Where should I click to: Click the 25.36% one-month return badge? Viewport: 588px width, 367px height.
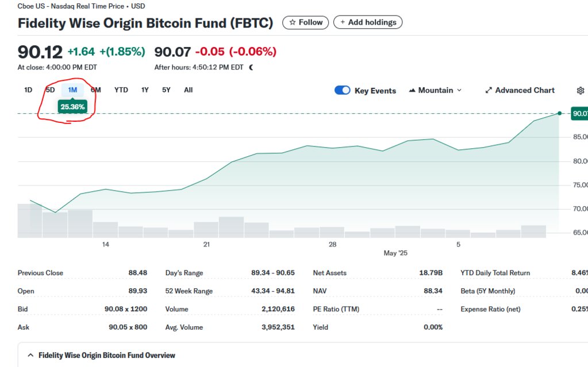72,107
